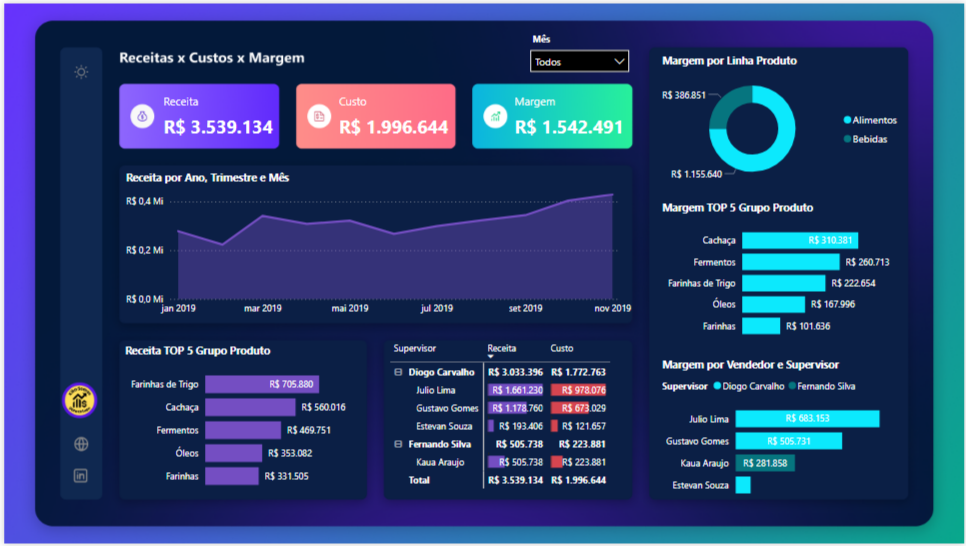The image size is (966, 546).
Task: Click Gustavo Gomes Receita cell R$ 1.178.760
Action: tap(516, 408)
